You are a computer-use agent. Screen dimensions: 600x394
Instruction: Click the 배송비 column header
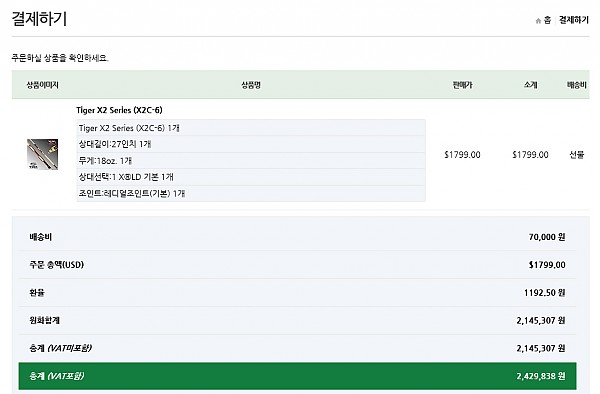[x=576, y=85]
